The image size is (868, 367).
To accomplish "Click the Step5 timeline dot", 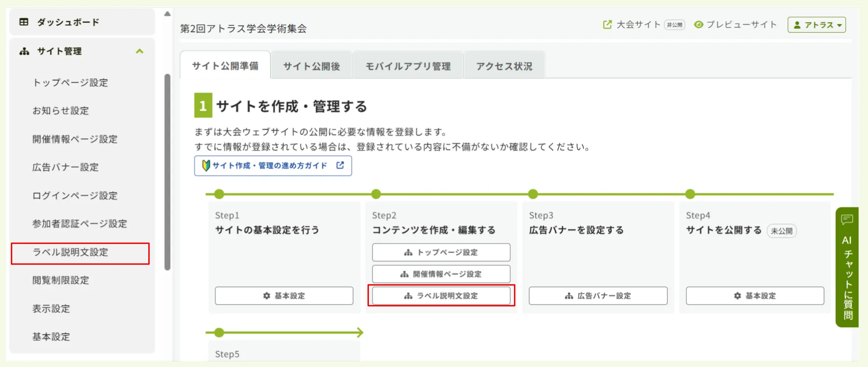I will pos(219,333).
